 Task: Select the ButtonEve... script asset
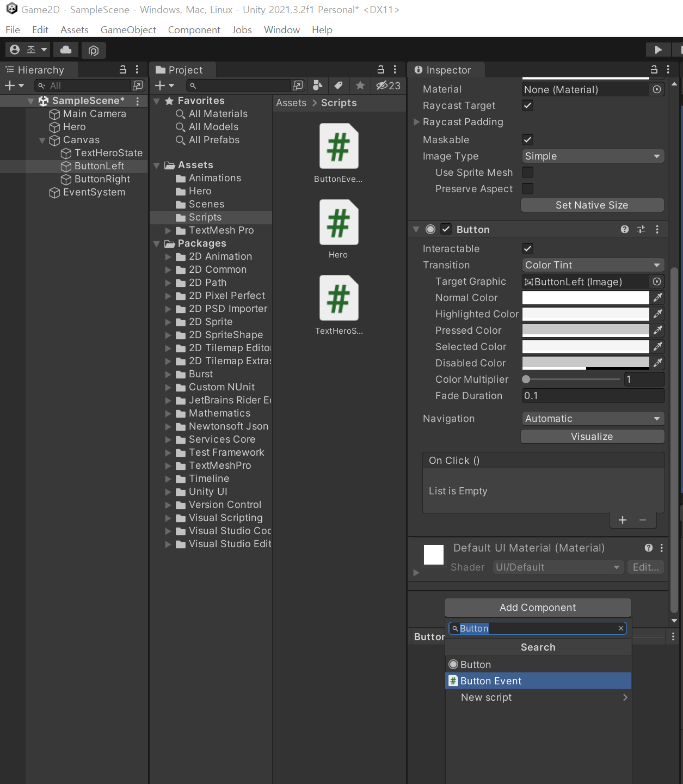click(339, 154)
